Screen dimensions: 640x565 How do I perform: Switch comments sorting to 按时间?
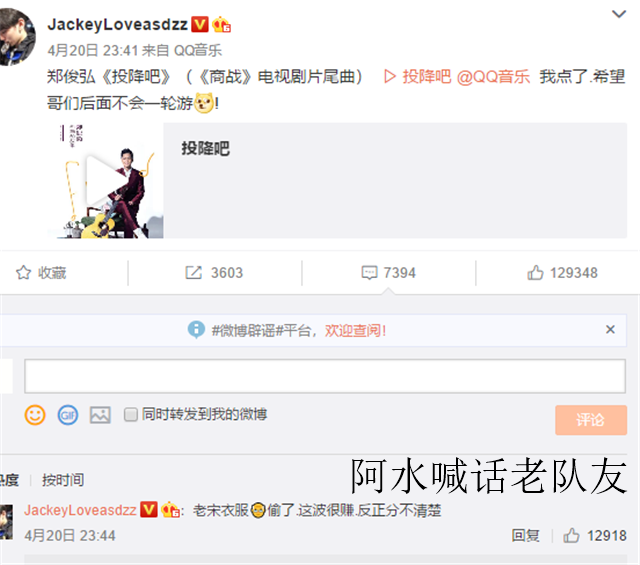point(63,480)
